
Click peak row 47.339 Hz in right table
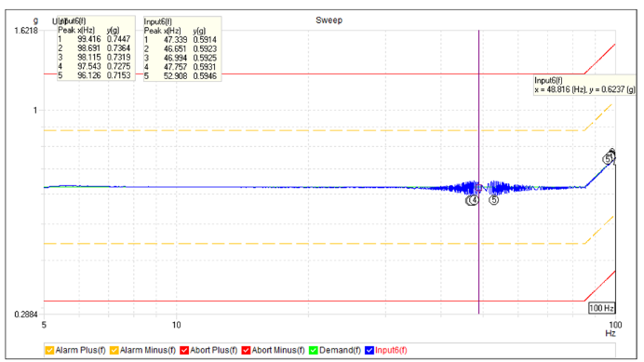coord(181,40)
